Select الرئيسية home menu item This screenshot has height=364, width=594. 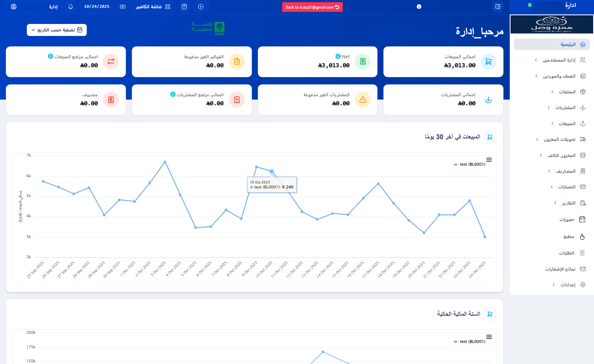pyautogui.click(x=568, y=44)
